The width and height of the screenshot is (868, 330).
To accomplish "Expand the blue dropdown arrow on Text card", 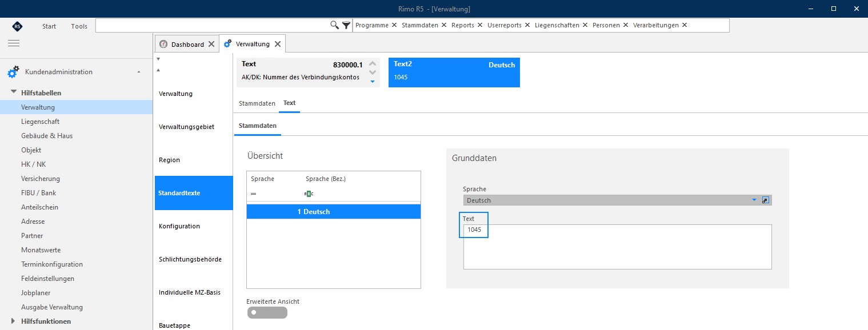I will [x=373, y=82].
